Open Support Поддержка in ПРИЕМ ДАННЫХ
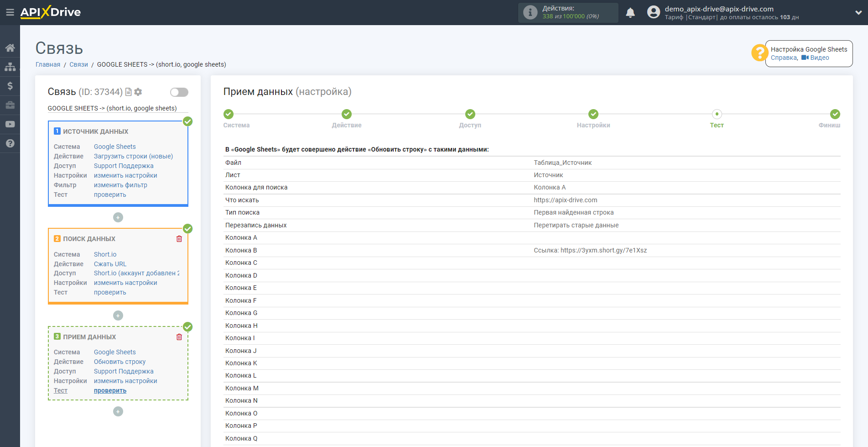Image resolution: width=868 pixels, height=447 pixels. pyautogui.click(x=124, y=371)
